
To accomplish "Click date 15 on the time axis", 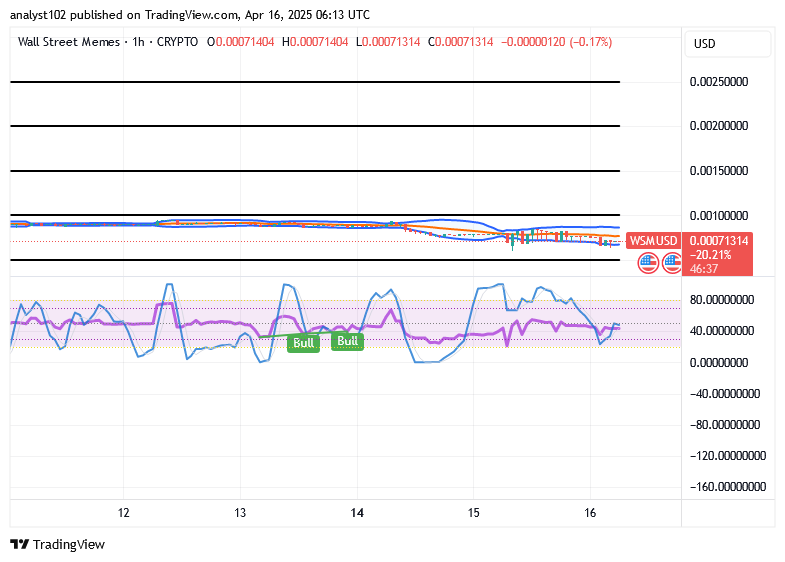I will click(474, 513).
